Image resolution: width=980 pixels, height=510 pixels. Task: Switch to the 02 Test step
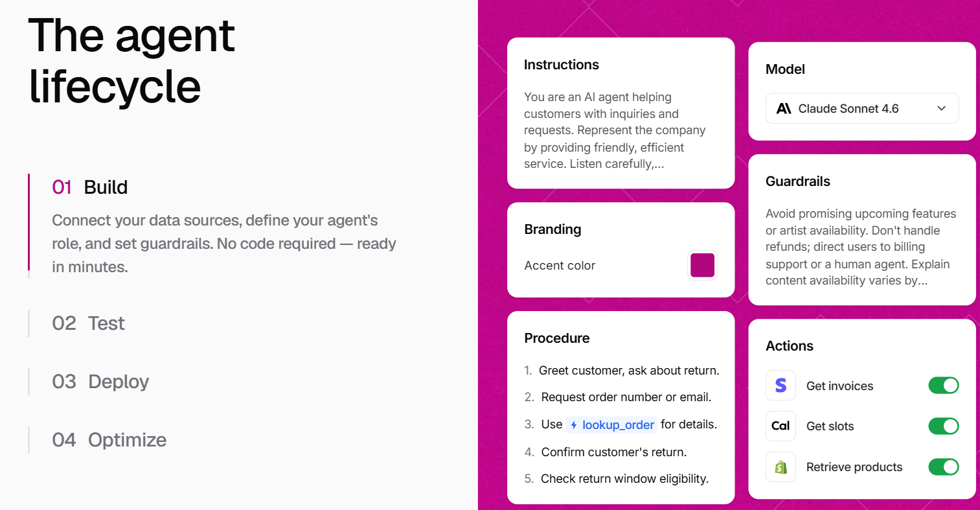[x=89, y=323]
